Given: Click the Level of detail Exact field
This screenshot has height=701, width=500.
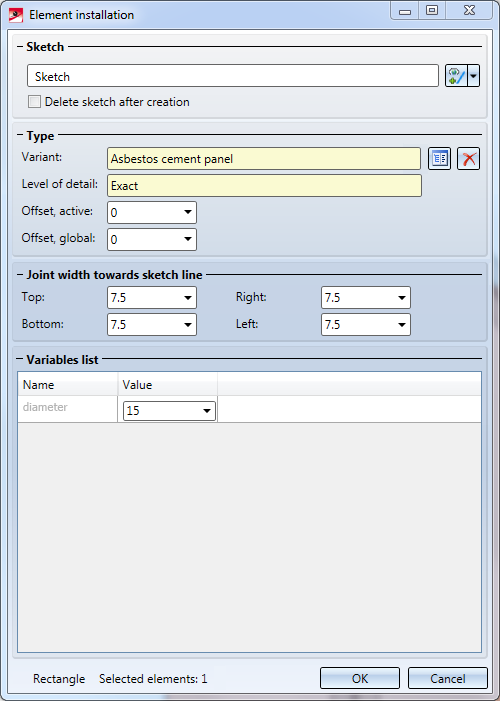Looking at the screenshot, I should click(x=264, y=186).
